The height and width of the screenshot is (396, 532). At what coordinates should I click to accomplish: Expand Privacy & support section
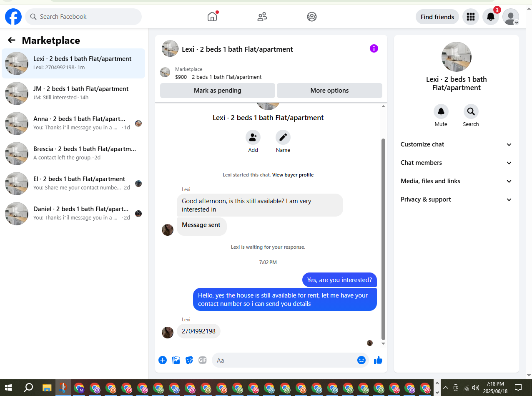(456, 199)
